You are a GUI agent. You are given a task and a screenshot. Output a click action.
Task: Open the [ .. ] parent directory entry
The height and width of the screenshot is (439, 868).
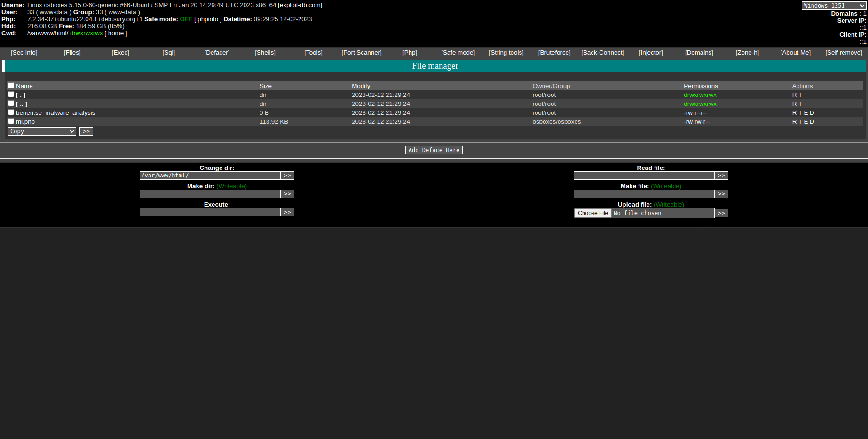(x=22, y=104)
